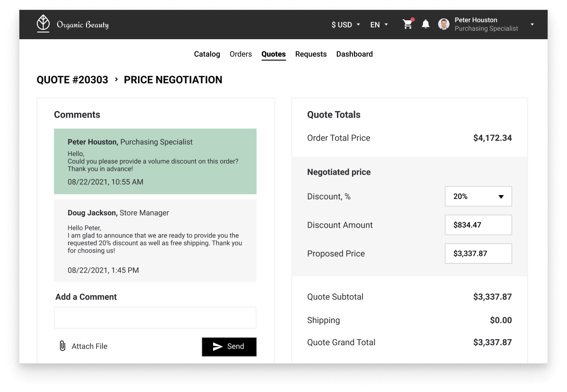Image resolution: width=567 pixels, height=392 pixels.
Task: Switch to the Orders tab
Action: tap(241, 54)
